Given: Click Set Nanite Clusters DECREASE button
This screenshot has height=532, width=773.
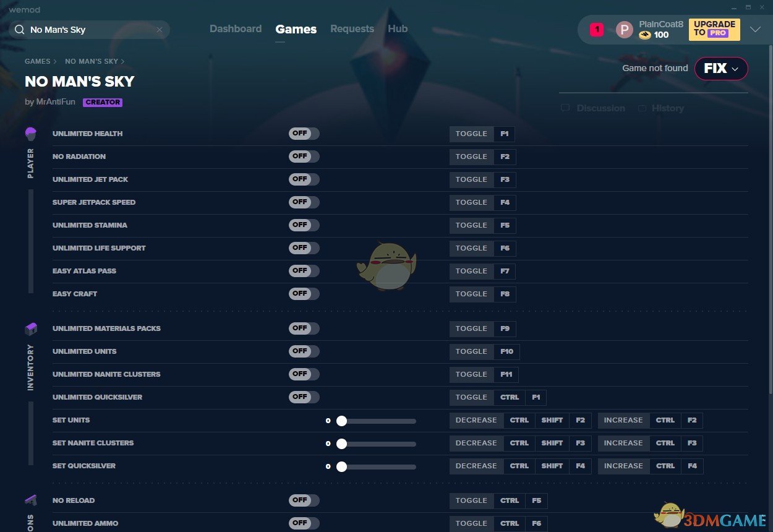Looking at the screenshot, I should tap(476, 443).
